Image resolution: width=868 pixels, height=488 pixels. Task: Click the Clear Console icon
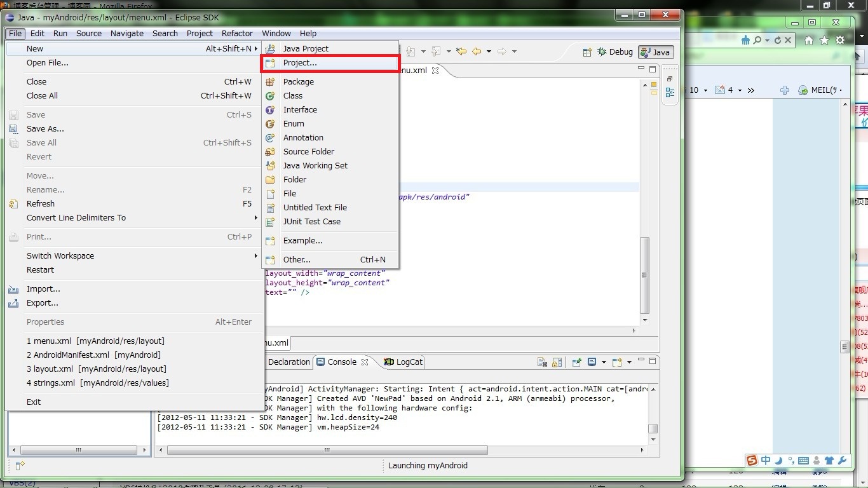[542, 362]
